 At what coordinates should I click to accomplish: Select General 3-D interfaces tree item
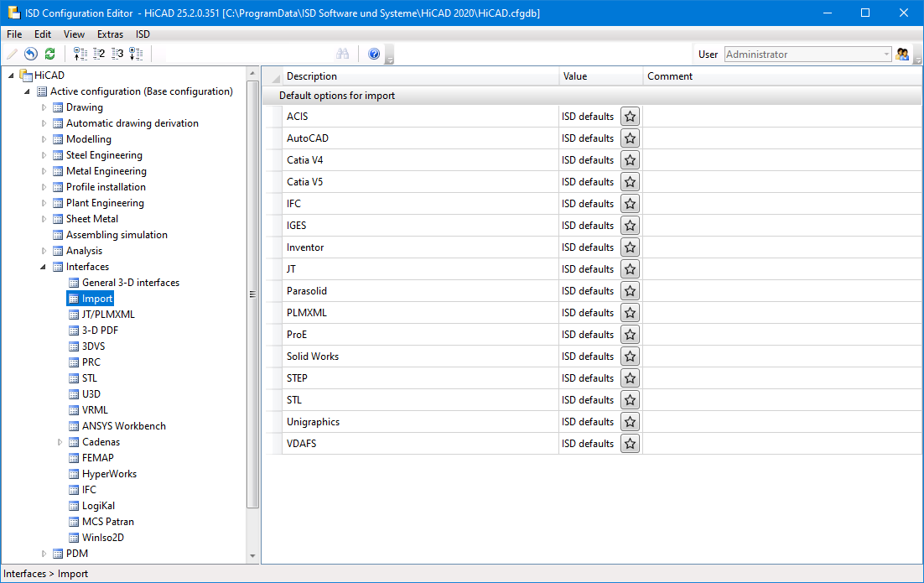[130, 283]
